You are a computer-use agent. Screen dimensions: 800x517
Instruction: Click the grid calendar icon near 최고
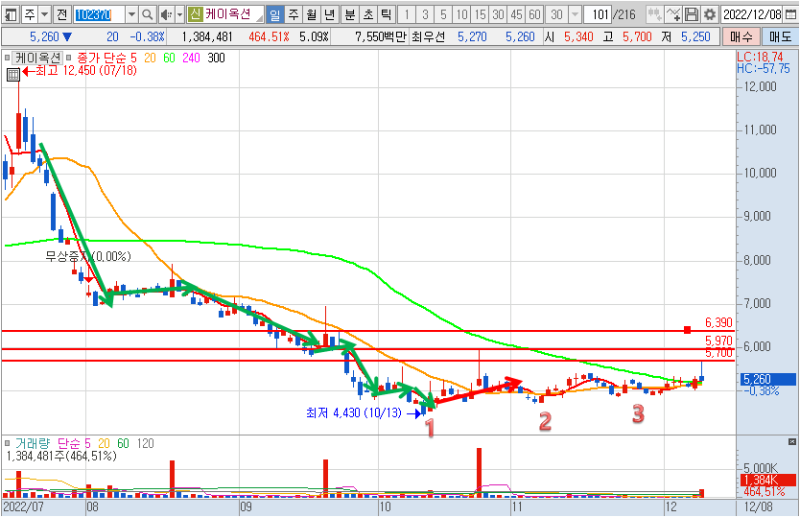point(13,75)
